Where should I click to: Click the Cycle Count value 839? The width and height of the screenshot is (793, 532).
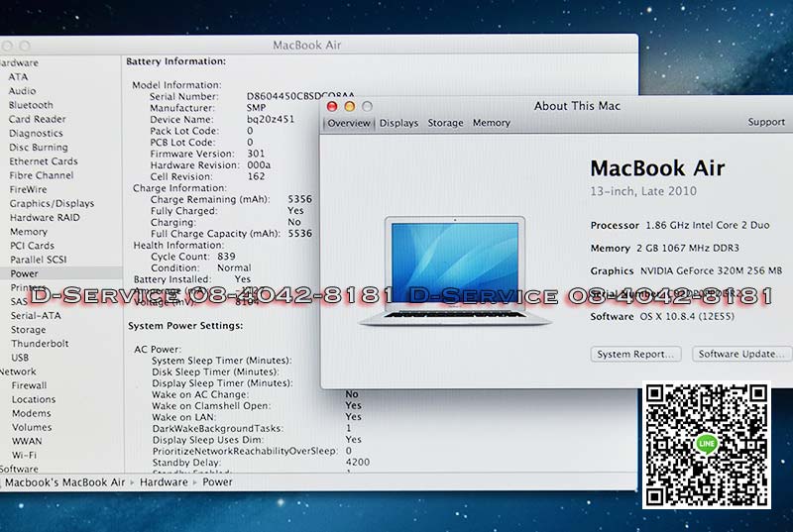click(x=227, y=257)
